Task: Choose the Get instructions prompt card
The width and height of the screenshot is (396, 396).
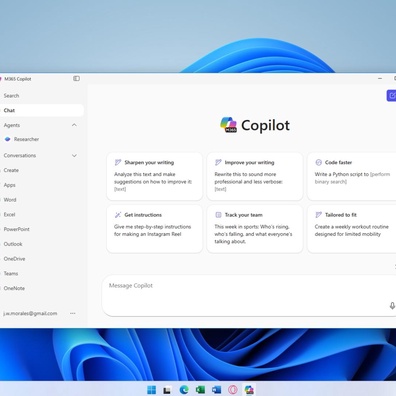Action: [154, 229]
